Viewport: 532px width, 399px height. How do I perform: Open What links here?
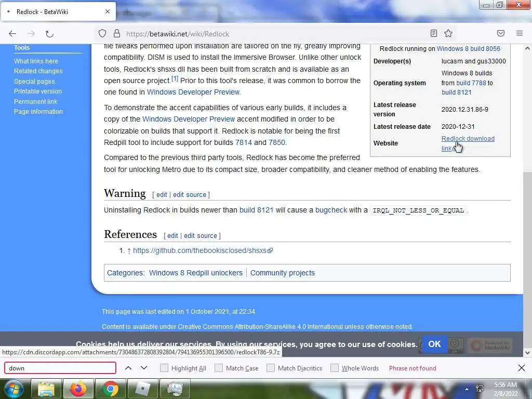click(x=36, y=61)
